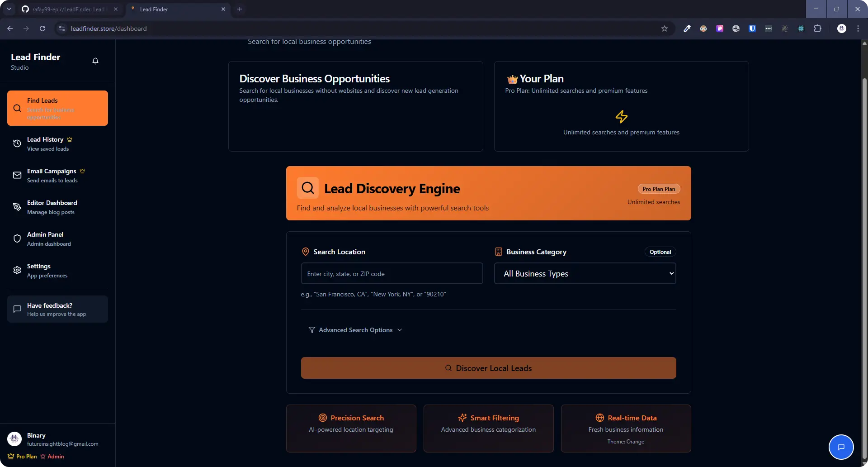Open Admin Panel

pos(57,238)
